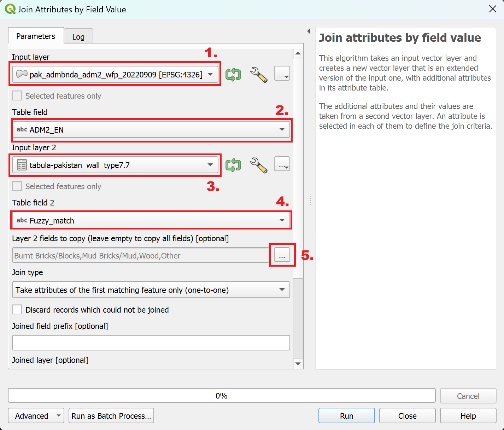Expand the Table field 2 Fuzzy_match dropdown

pyautogui.click(x=151, y=220)
